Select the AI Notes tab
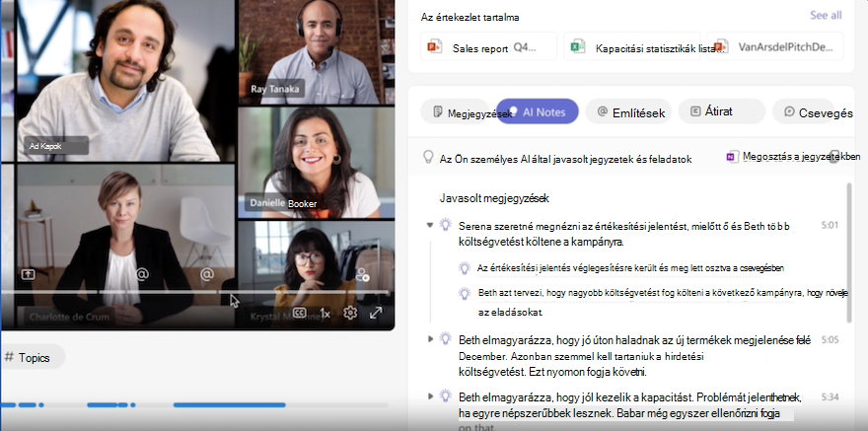 [538, 111]
